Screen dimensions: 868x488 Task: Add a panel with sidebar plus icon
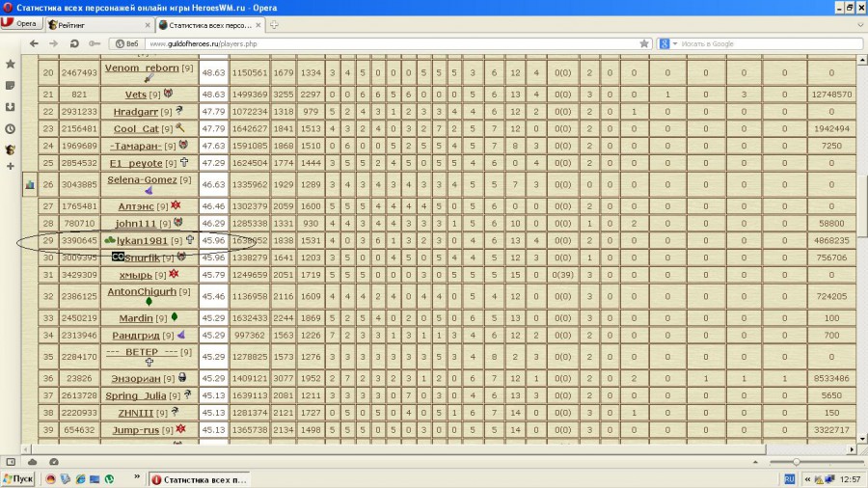click(10, 166)
